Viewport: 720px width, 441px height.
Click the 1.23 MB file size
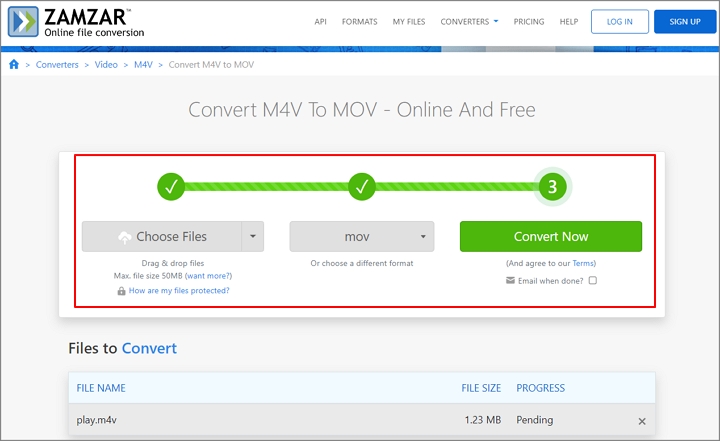tap(483, 420)
